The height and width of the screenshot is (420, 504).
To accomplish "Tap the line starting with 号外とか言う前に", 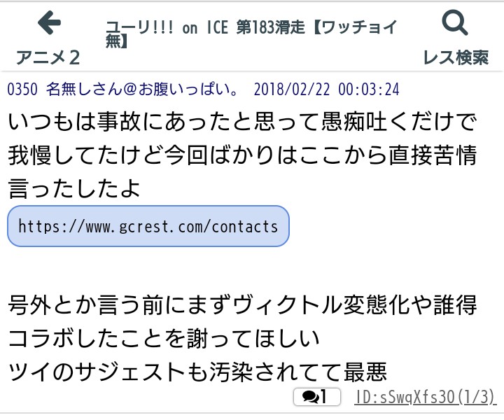I will coord(243,305).
